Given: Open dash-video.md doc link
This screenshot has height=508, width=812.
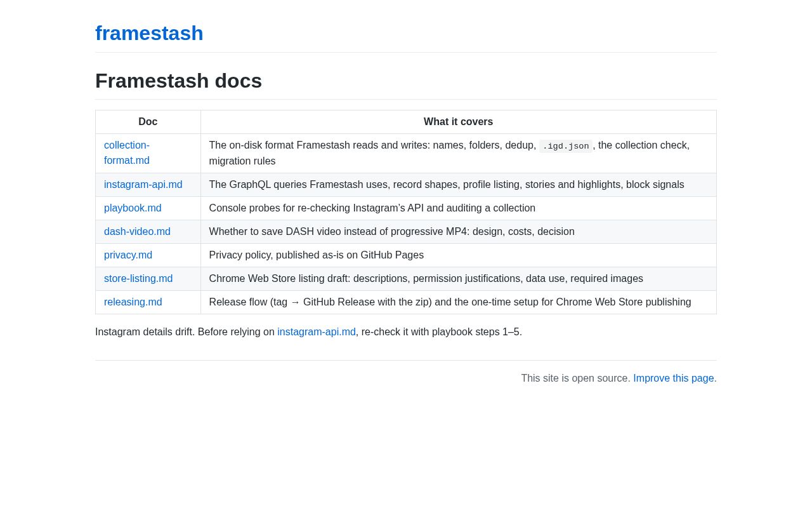Looking at the screenshot, I should [x=137, y=232].
